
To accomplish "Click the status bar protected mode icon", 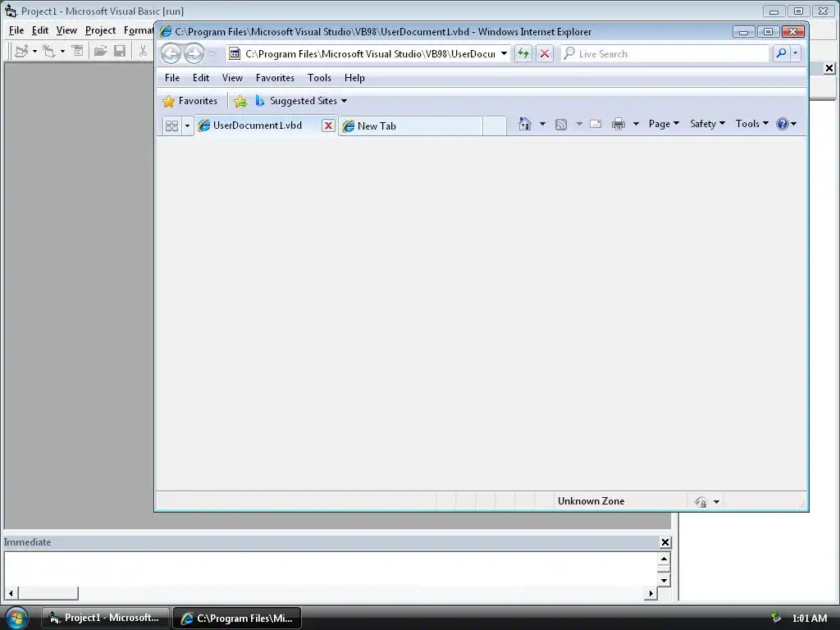I will tap(701, 501).
